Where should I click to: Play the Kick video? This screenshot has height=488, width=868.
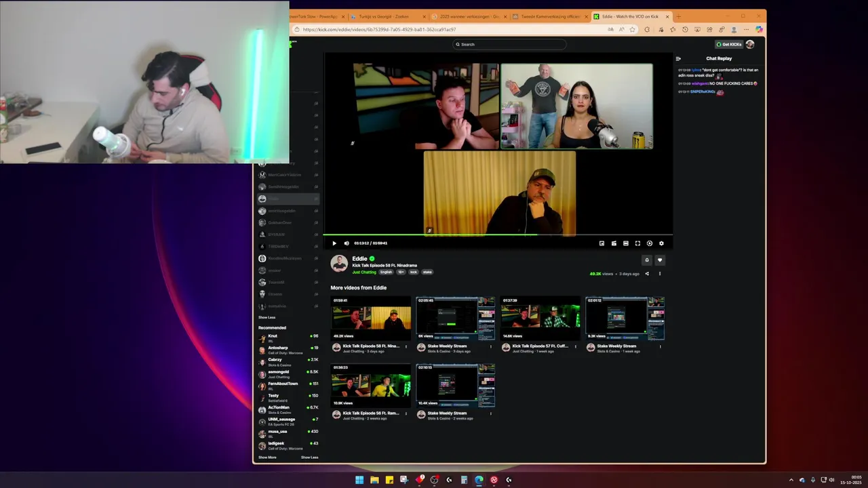point(334,243)
